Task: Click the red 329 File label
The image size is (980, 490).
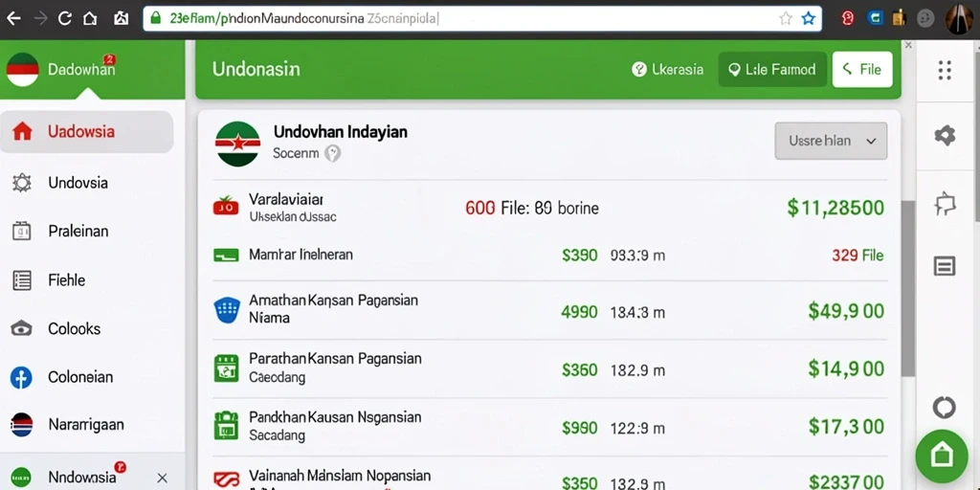Action: (857, 255)
